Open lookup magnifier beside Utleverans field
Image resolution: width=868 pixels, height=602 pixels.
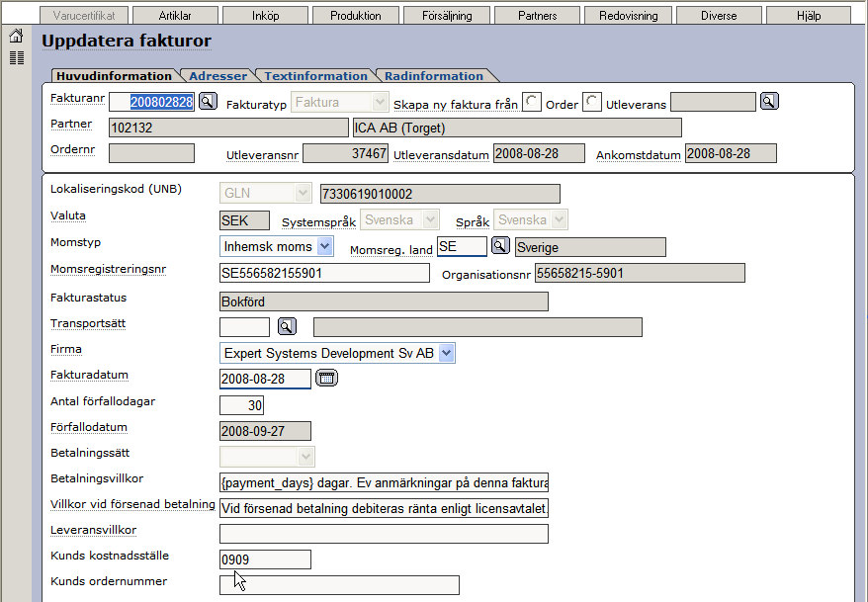[769, 101]
